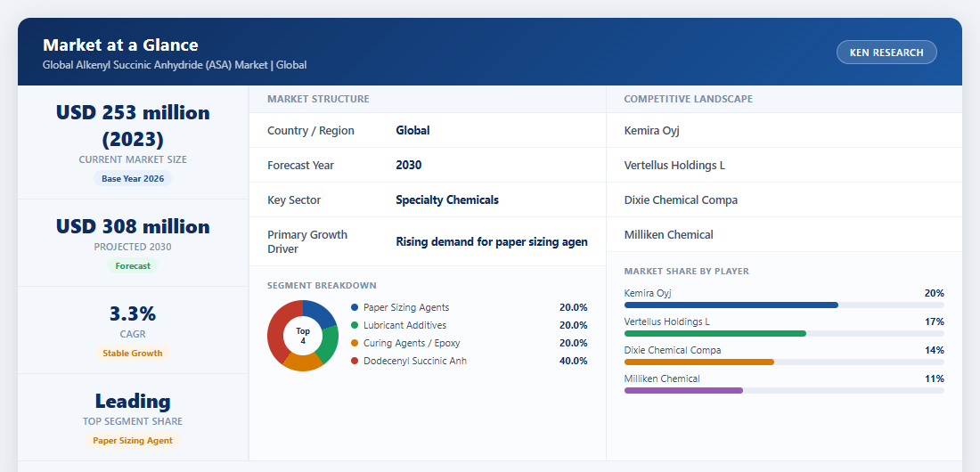Click the 'Paper Sizing Agents' legend label
Image resolution: width=980 pixels, height=472 pixels.
(x=406, y=307)
